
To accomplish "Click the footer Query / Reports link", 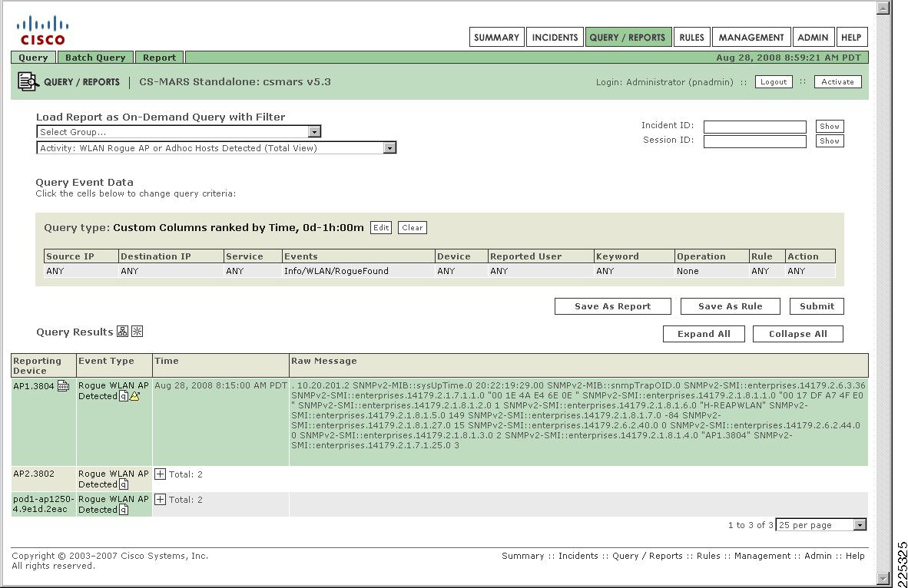I will (x=648, y=557).
